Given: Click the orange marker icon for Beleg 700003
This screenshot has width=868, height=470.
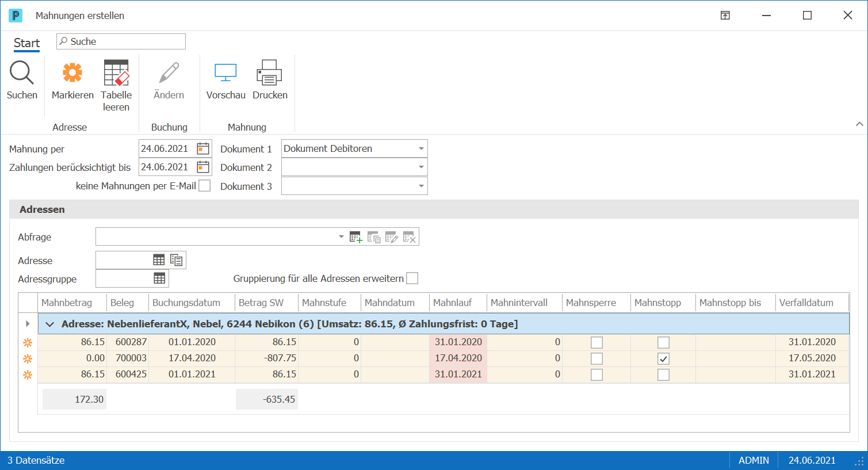Looking at the screenshot, I should 28,358.
